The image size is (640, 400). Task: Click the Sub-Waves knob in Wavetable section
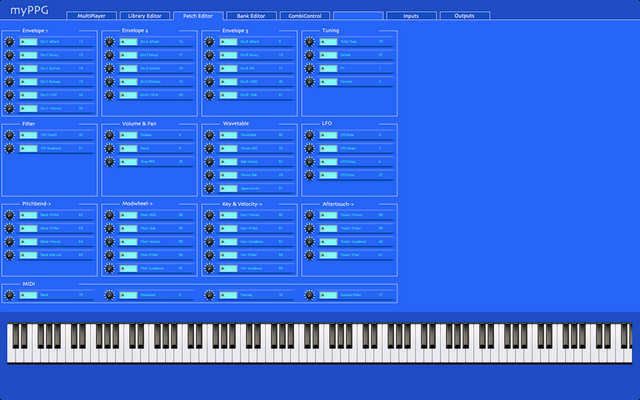209,162
